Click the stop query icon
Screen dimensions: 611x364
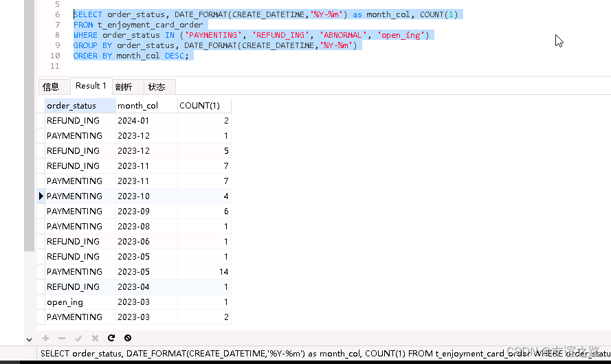[128, 338]
